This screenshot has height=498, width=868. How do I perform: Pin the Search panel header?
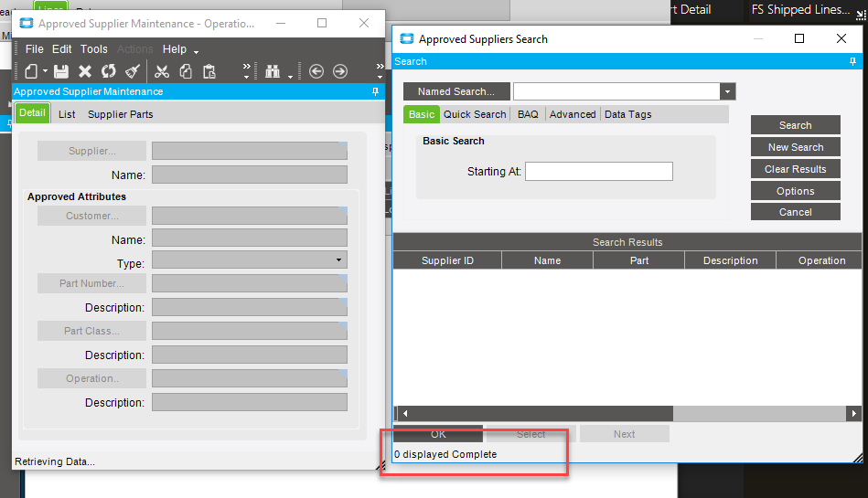coord(852,61)
